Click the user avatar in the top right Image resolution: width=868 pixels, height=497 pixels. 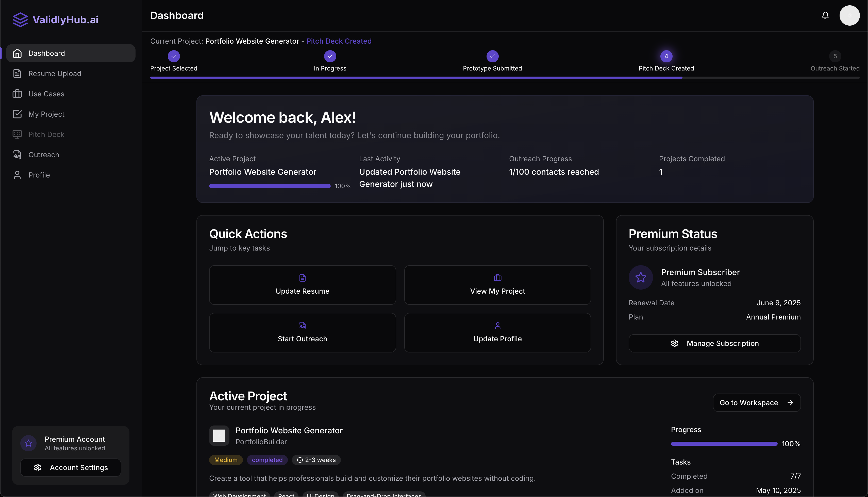click(849, 15)
